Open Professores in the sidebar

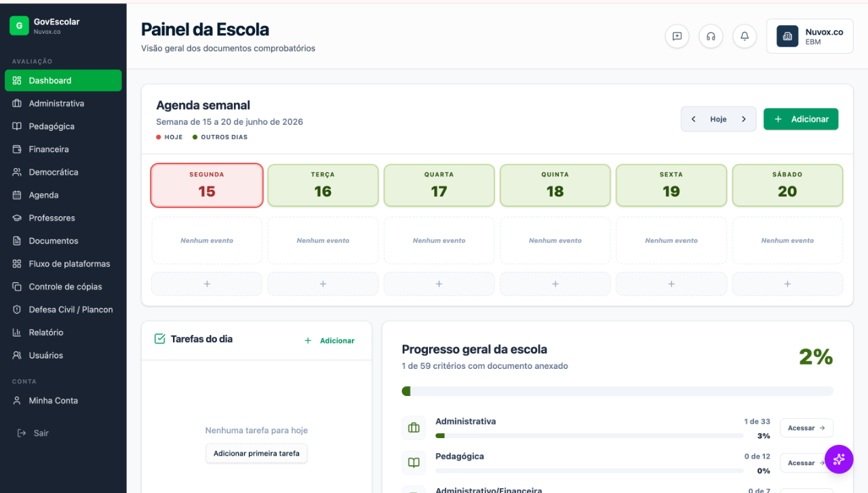pyautogui.click(x=63, y=218)
